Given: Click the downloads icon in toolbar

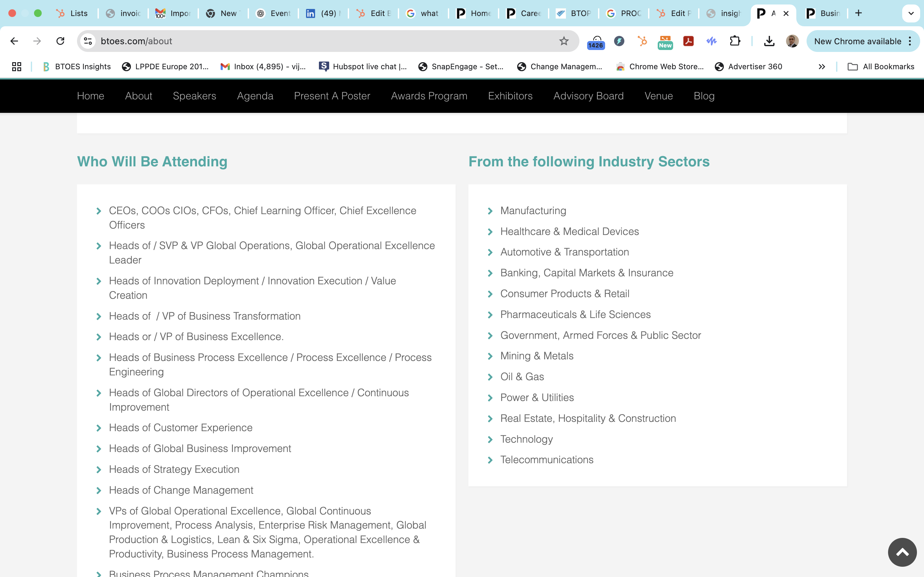Looking at the screenshot, I should pos(769,41).
